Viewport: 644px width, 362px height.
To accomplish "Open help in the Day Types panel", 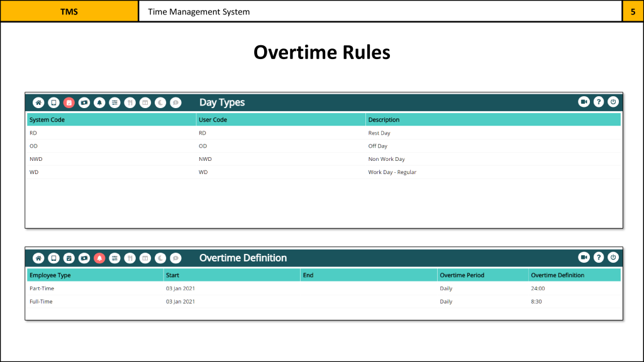I will click(599, 102).
